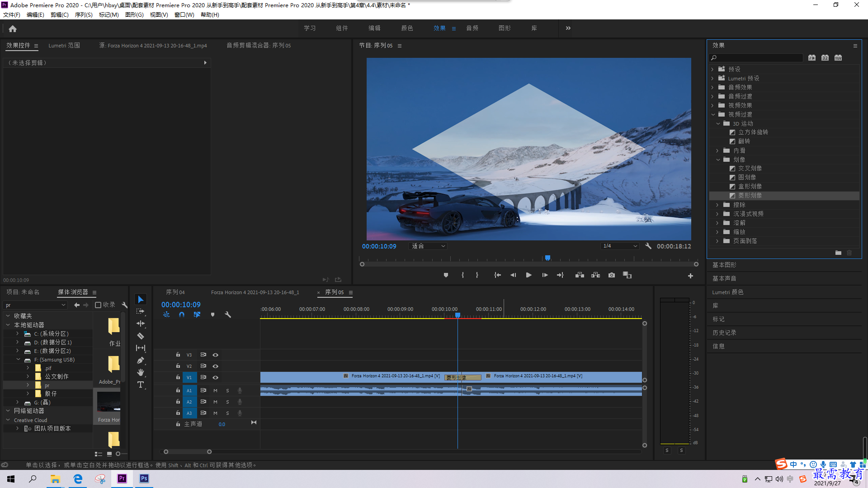Viewport: 868px width, 488px height.
Task: Click the Lift button
Action: coord(580,275)
